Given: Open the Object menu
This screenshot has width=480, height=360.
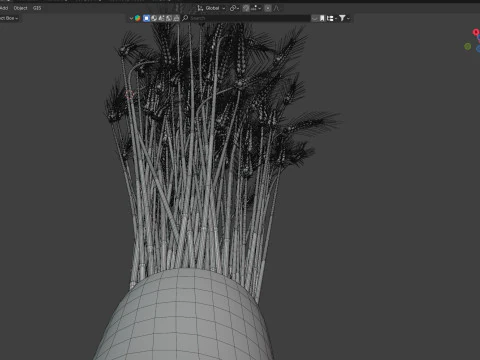Looking at the screenshot, I should [20, 8].
